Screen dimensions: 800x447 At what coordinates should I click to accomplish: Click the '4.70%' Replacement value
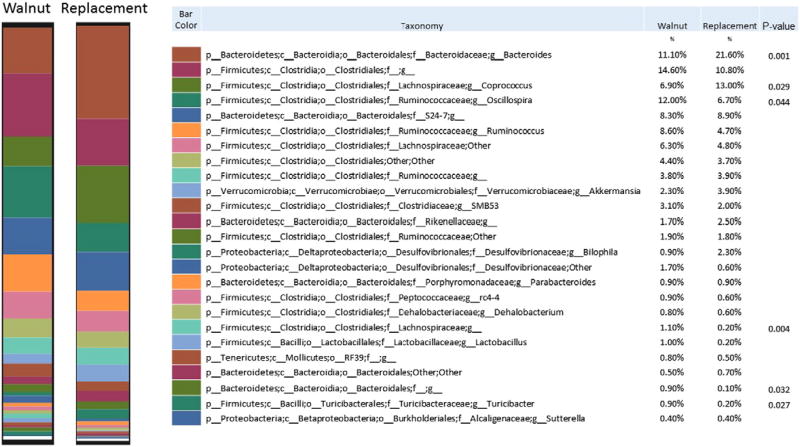point(730,131)
